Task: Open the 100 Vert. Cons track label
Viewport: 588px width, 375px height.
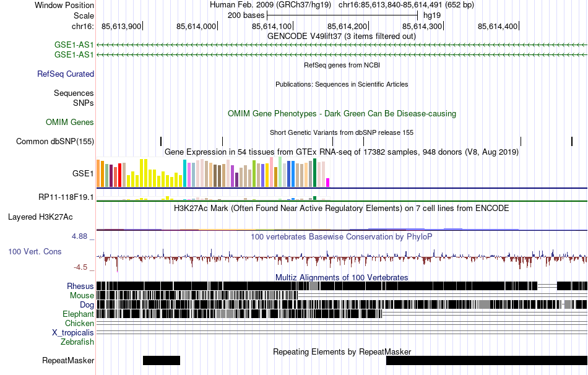Action: click(x=35, y=252)
